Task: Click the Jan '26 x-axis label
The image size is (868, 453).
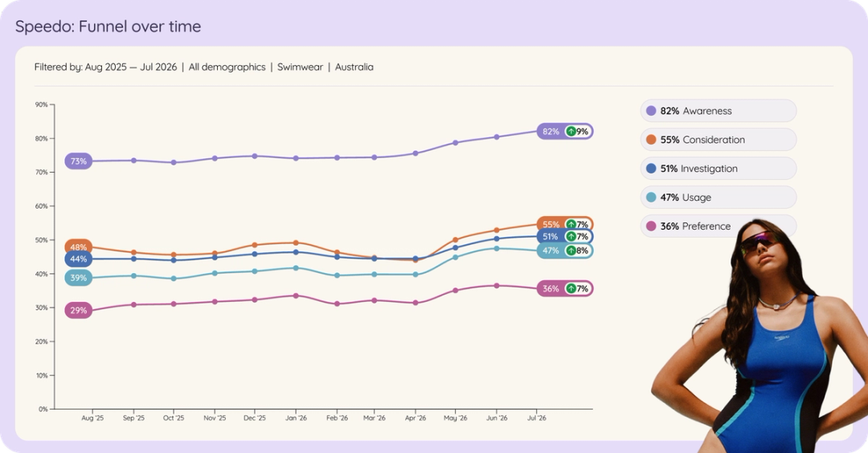Action: coord(296,418)
